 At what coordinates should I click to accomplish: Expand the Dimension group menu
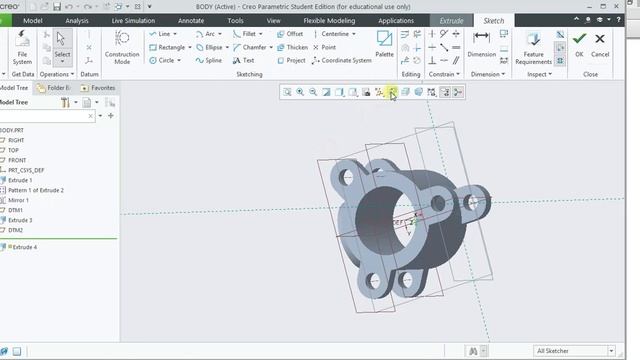click(488, 74)
